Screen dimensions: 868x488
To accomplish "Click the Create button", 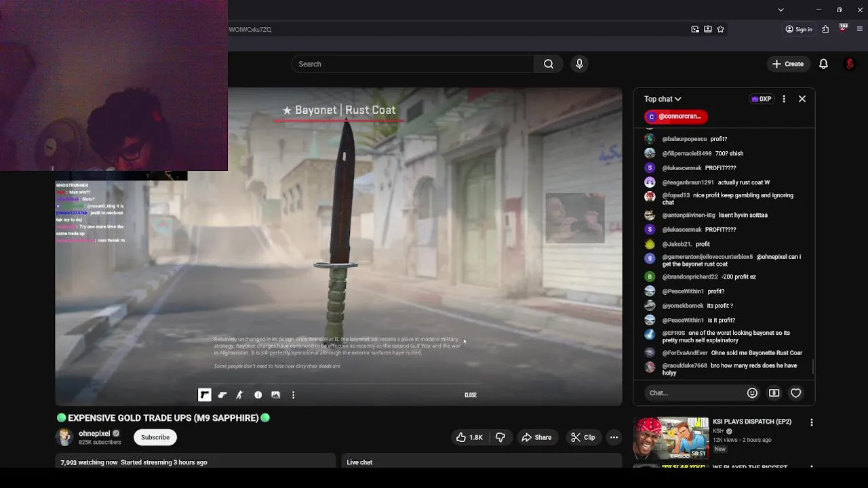I will pos(788,64).
